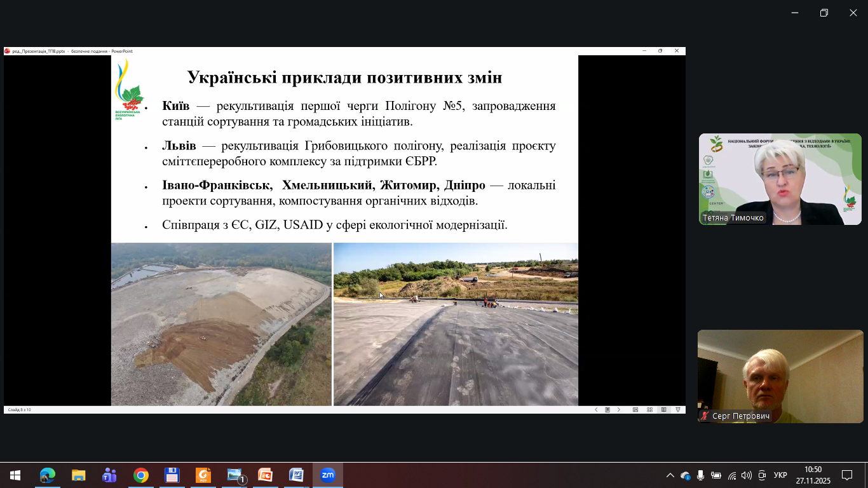Select Тетяна Тимочко video tile
Viewport: 868px width, 488px height.
(x=780, y=179)
